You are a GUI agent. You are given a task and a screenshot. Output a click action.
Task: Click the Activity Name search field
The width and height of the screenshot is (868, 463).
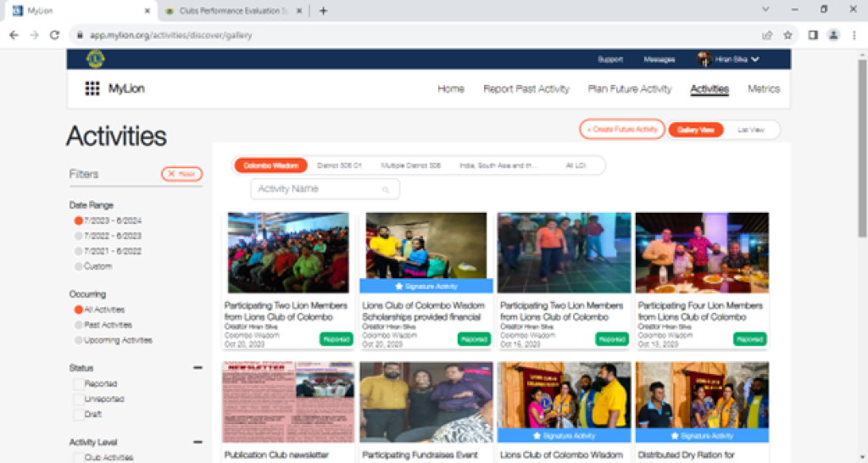click(325, 189)
